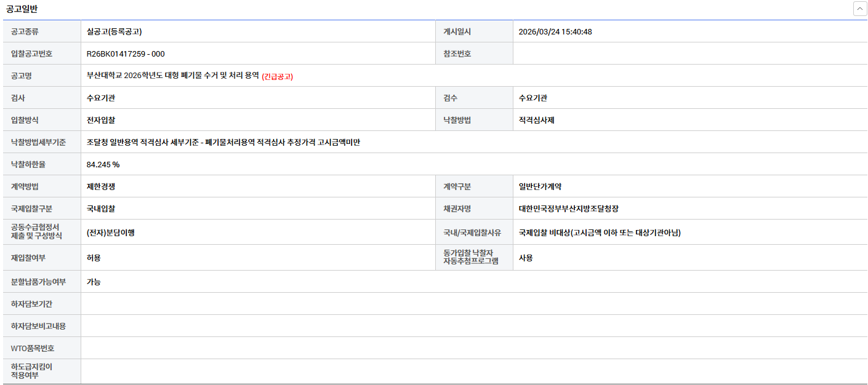
Task: Click the bid notice number R26BK01417259 - 000
Action: (x=126, y=54)
